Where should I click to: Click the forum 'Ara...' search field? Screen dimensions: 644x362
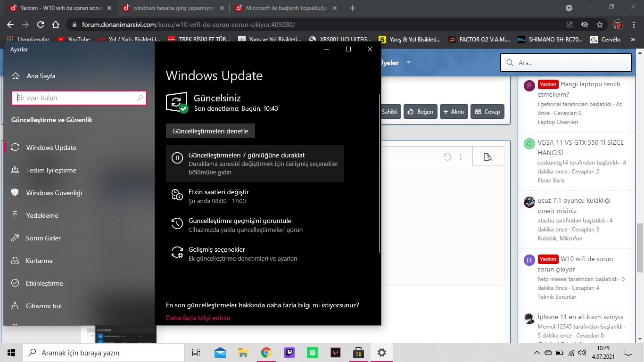coord(566,62)
